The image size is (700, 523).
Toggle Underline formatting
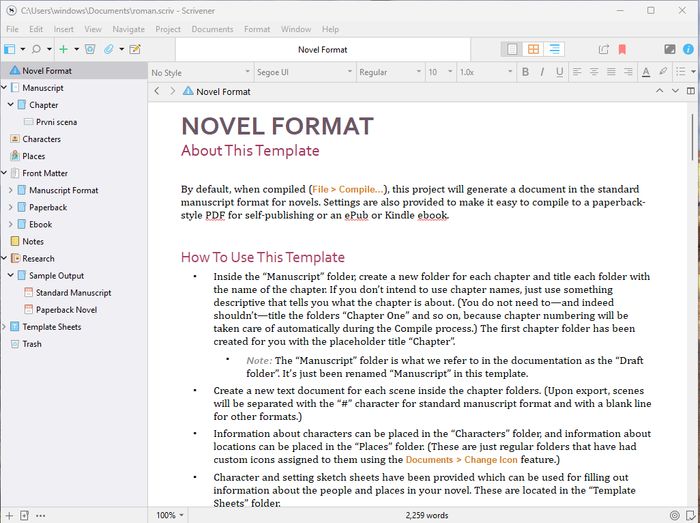pos(559,72)
